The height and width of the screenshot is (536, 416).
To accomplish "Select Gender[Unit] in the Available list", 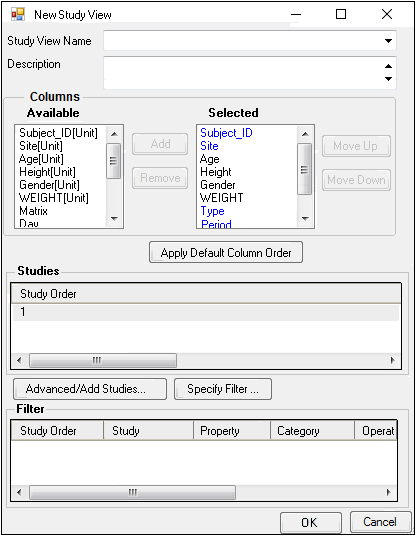I will (49, 185).
